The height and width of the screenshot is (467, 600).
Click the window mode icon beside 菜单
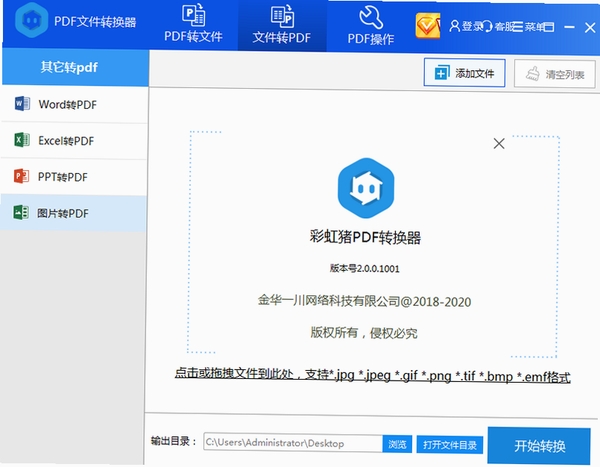(549, 27)
